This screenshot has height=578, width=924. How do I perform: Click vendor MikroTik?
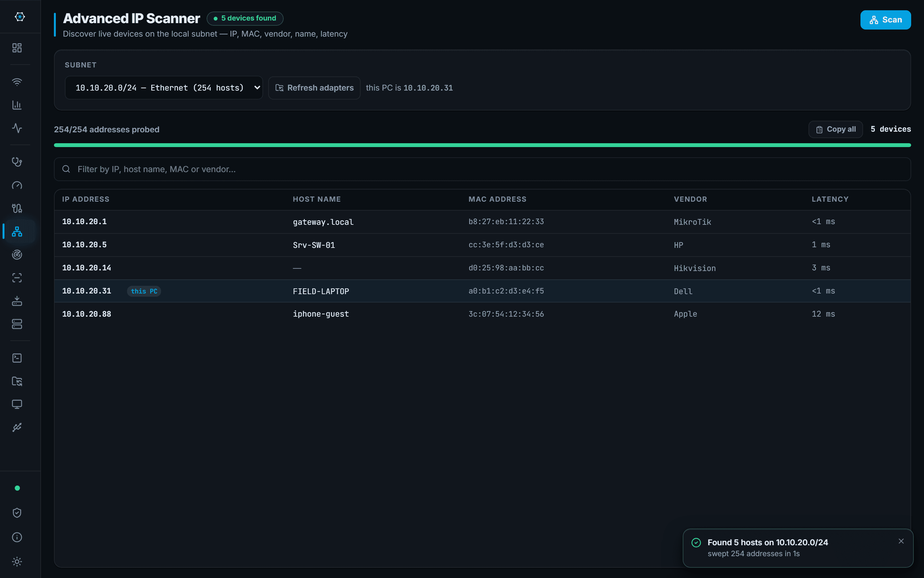click(692, 222)
